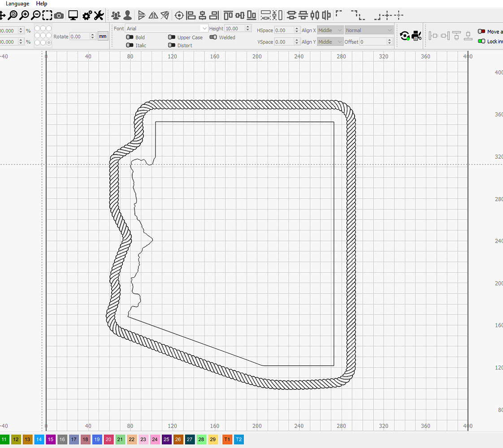Viewport: 503px width, 448px height.
Task: Open Device Settings wrench-screwdriver icon
Action: [99, 15]
